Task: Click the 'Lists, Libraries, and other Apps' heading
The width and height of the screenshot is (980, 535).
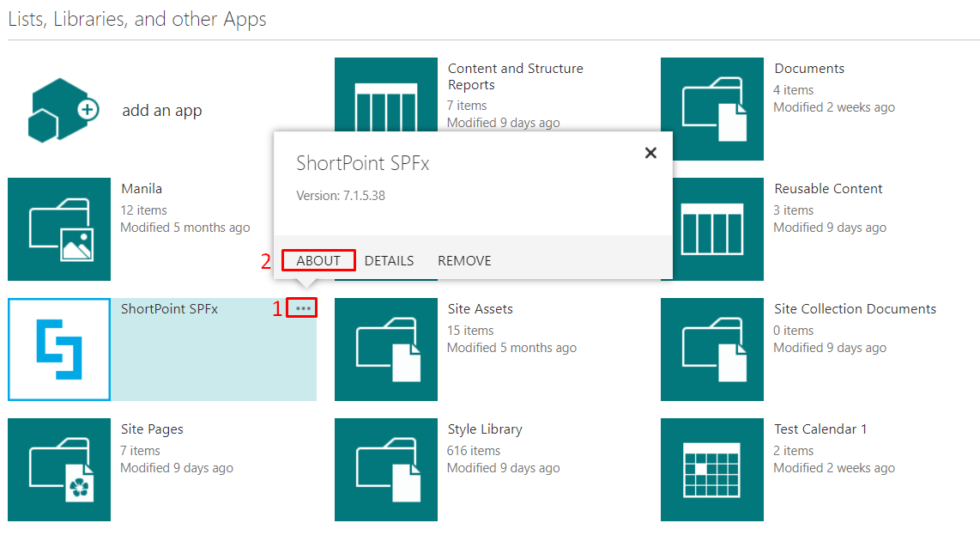Action: [137, 20]
